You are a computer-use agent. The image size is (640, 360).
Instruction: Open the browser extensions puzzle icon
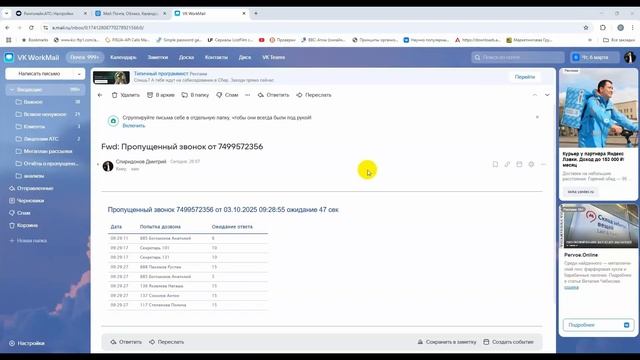point(603,28)
